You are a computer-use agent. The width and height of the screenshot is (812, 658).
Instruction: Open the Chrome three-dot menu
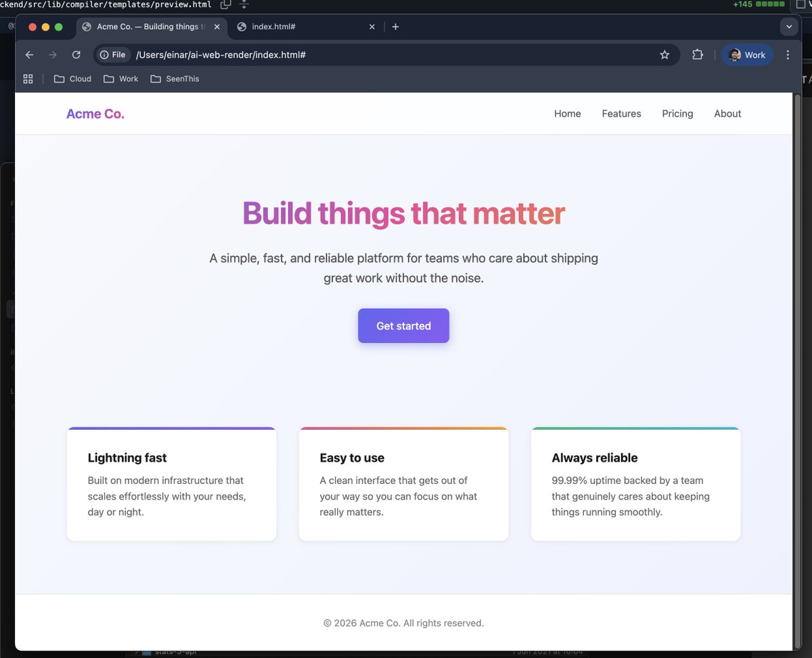(788, 55)
